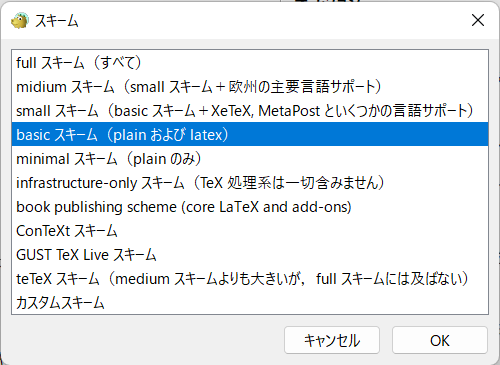Choose the midium スキーム list item
Viewport: 500px width, 365px height.
coord(250,87)
